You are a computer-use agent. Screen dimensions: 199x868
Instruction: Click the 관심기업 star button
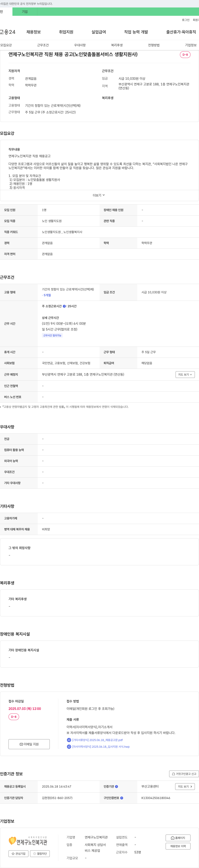18,853
